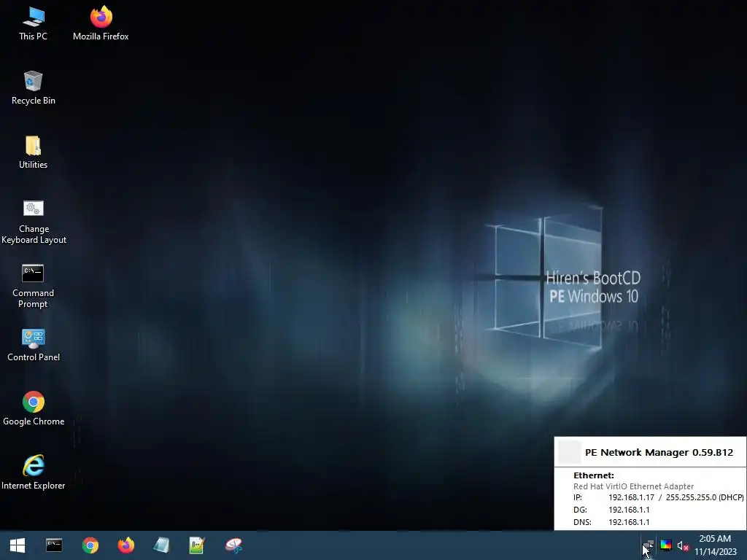Open Control Panel desktop icon
Image resolution: width=747 pixels, height=560 pixels.
pos(34,345)
